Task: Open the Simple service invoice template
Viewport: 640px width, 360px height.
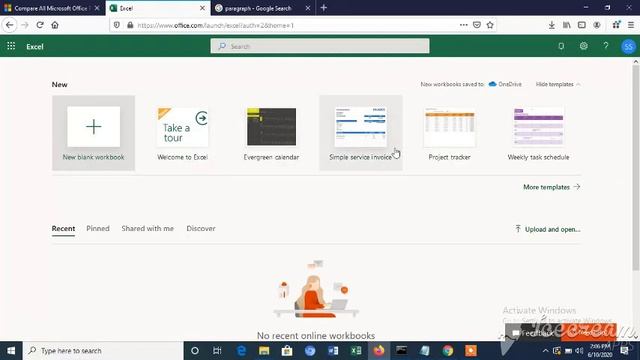Action: (x=361, y=133)
